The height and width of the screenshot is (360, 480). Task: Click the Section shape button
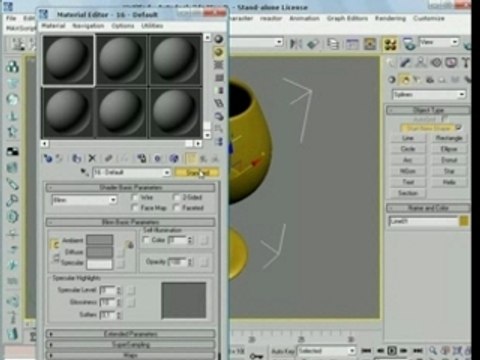tap(408, 193)
